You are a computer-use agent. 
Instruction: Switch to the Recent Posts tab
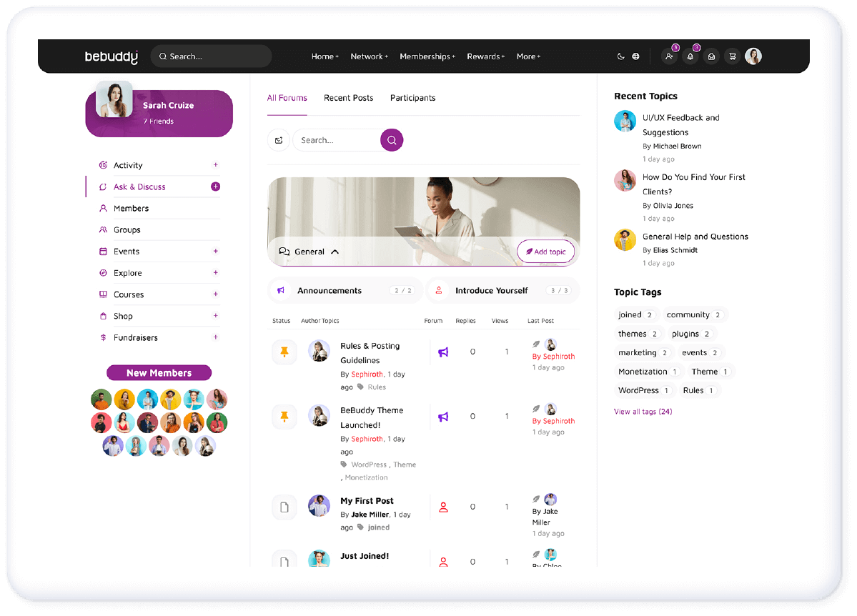click(x=348, y=98)
